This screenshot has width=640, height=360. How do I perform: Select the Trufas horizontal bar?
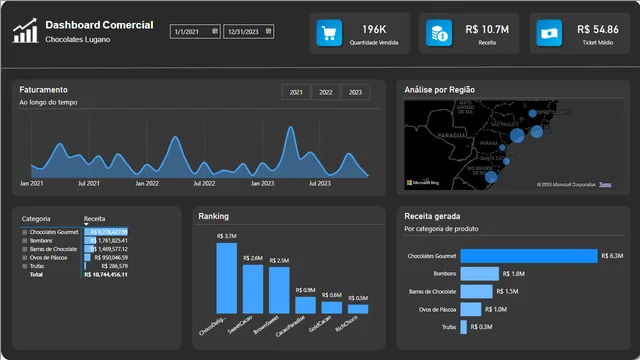click(464, 327)
